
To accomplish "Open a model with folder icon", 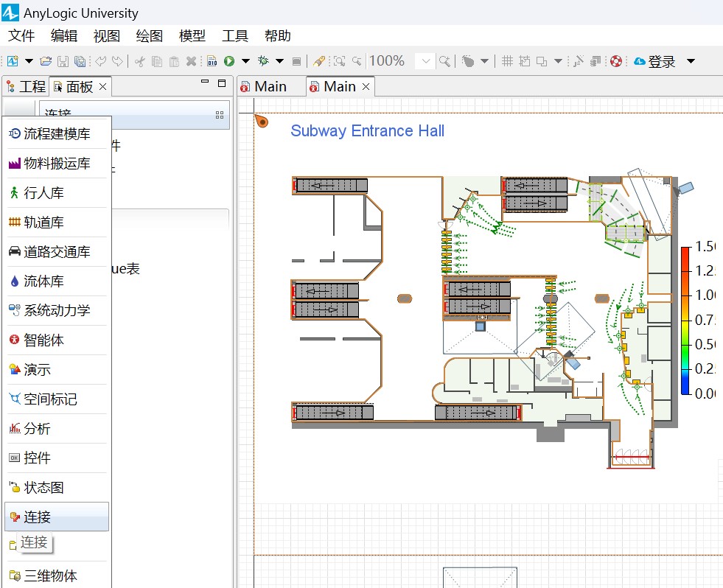I will pyautogui.click(x=46, y=61).
